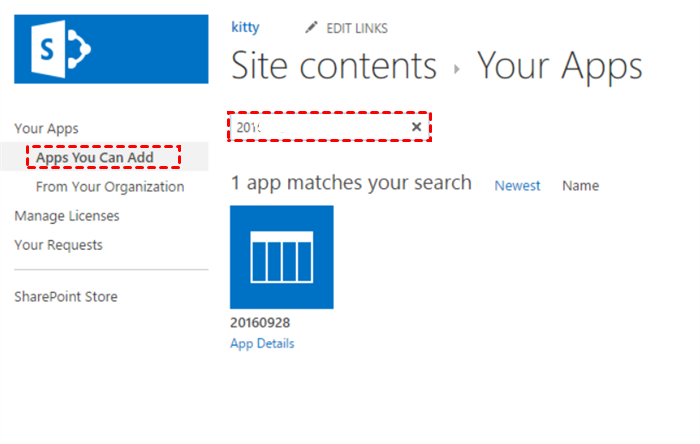700x444 pixels.
Task: Click the 20160928 app tile image
Action: click(282, 257)
